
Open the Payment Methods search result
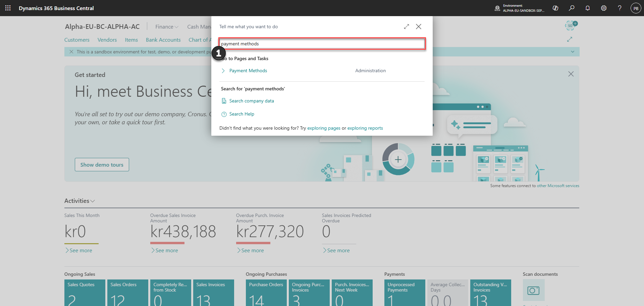pos(248,71)
